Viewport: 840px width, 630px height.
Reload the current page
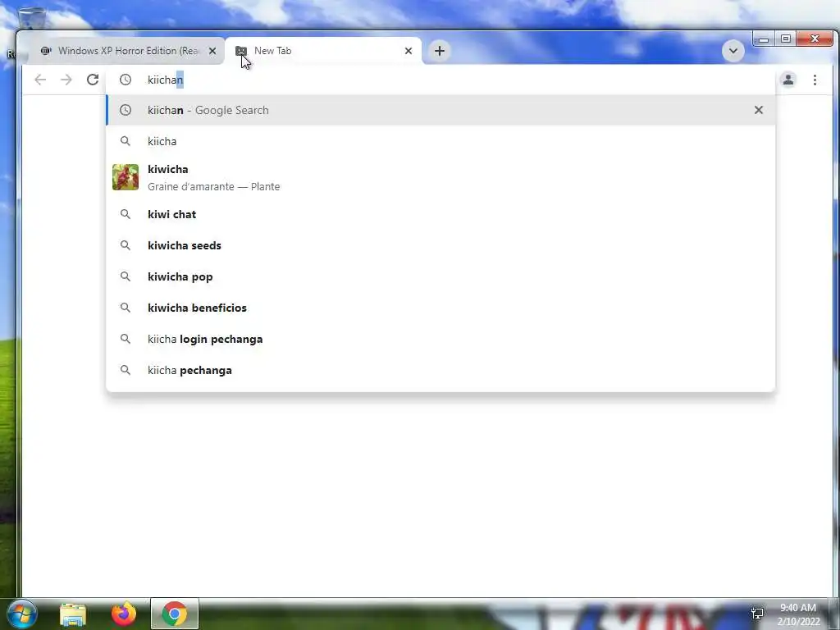point(93,80)
